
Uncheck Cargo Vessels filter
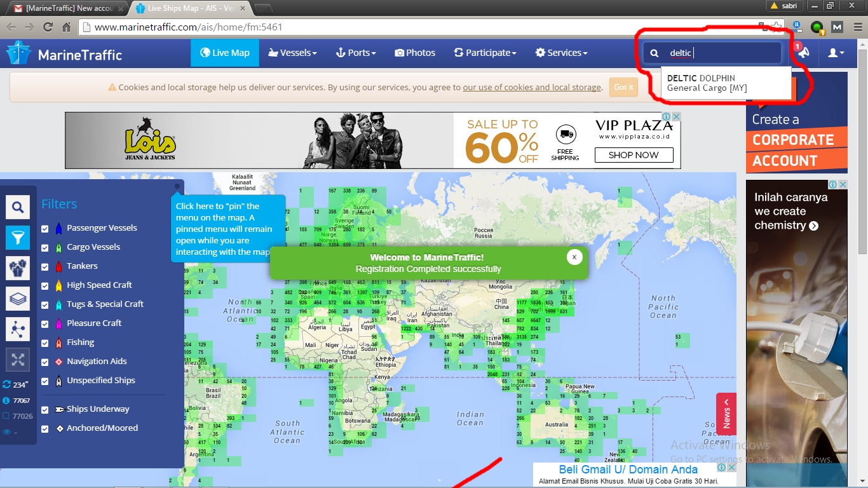(x=45, y=248)
